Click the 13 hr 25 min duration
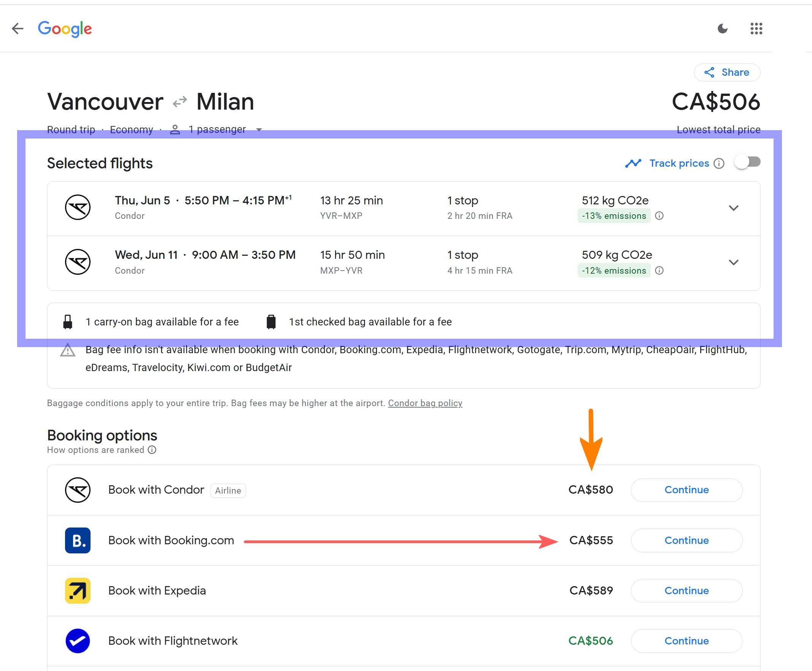This screenshot has height=671, width=812. 351,201
